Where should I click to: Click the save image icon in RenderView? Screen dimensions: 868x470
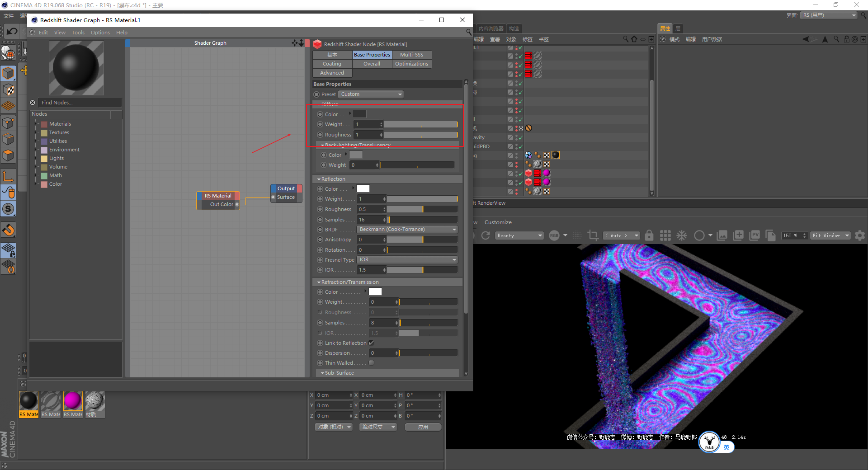click(722, 235)
